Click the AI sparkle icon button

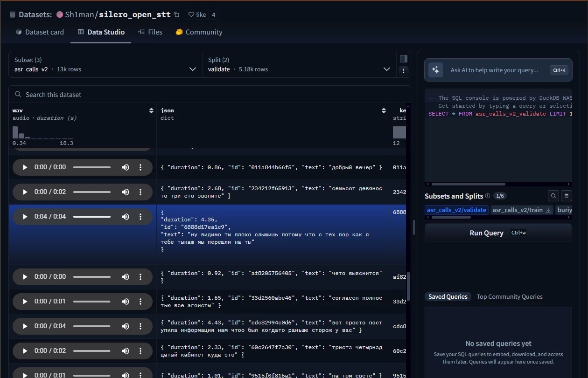[435, 70]
